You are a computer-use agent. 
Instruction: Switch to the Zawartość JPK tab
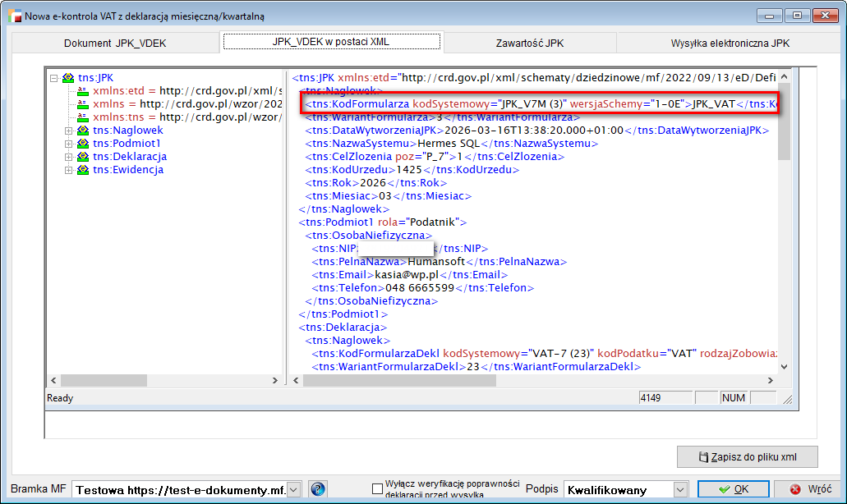529,43
